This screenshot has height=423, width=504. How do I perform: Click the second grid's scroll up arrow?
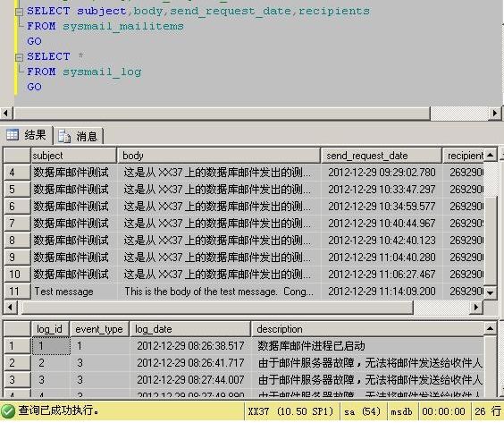pos(491,328)
